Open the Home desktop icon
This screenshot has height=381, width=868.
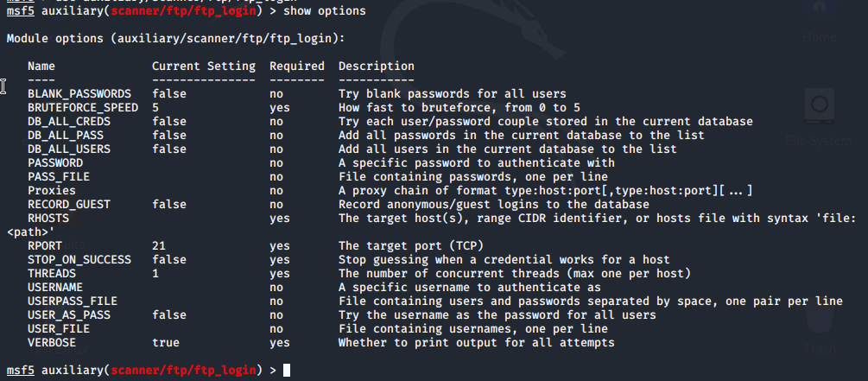pos(820,21)
